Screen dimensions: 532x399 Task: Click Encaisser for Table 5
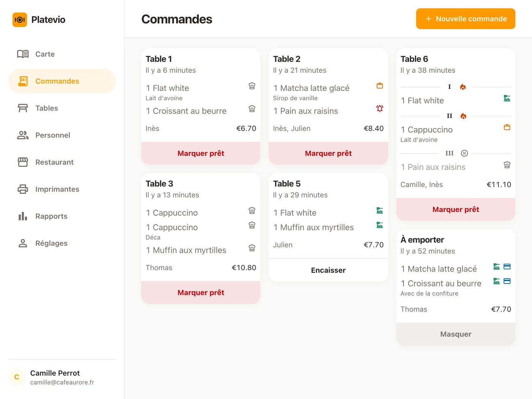click(328, 270)
